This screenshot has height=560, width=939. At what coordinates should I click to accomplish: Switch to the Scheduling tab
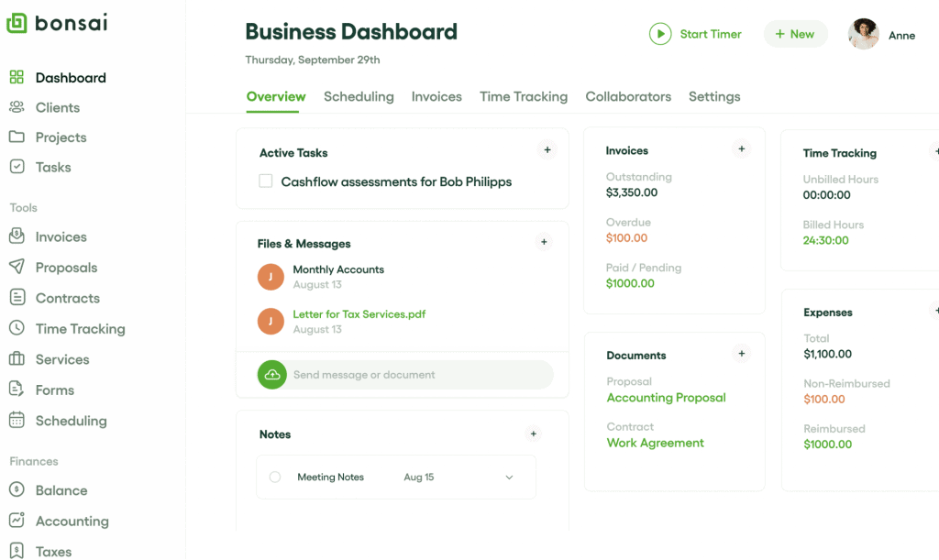(358, 96)
